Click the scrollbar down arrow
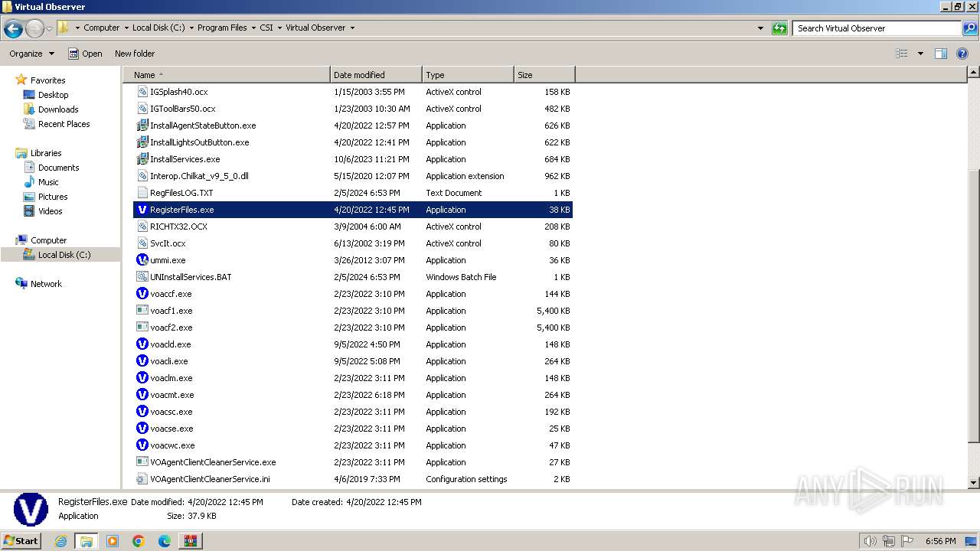Viewport: 980px width, 551px height. [x=973, y=483]
